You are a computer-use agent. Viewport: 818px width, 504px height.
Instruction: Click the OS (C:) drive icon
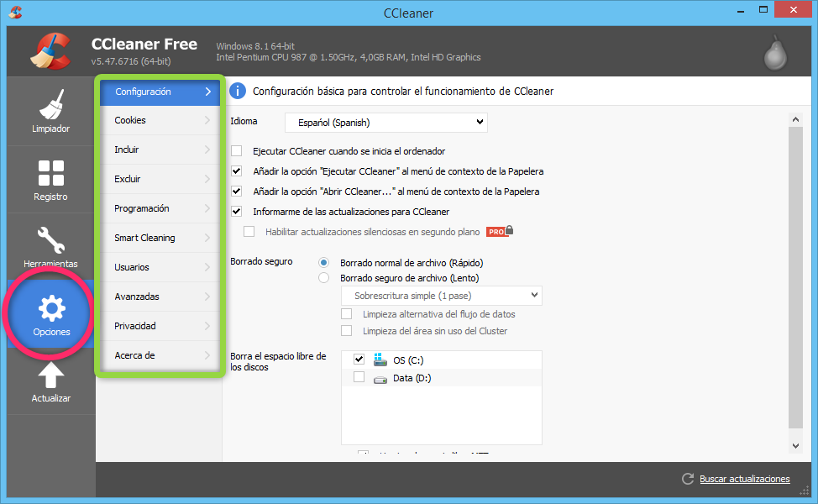coord(380,360)
